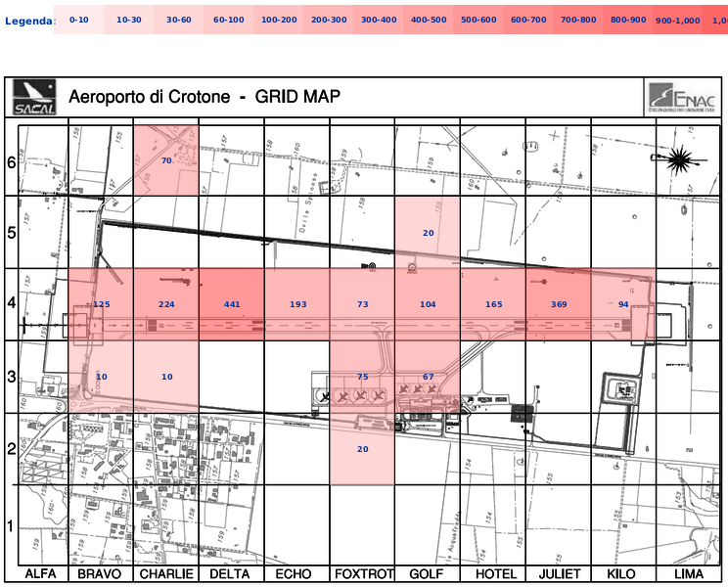Click the Golf 3 cell showing 67
The width and height of the screenshot is (728, 587).
click(x=428, y=377)
